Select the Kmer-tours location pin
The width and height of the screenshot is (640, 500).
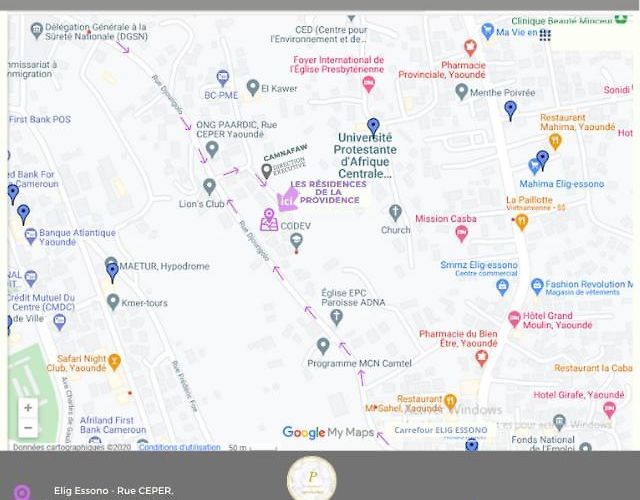click(x=113, y=302)
